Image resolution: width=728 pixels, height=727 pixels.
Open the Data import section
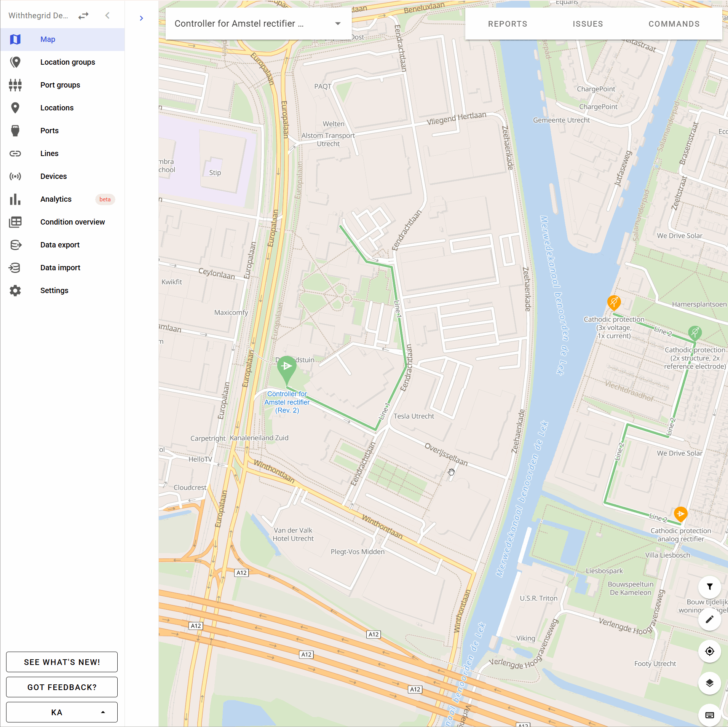pos(60,268)
